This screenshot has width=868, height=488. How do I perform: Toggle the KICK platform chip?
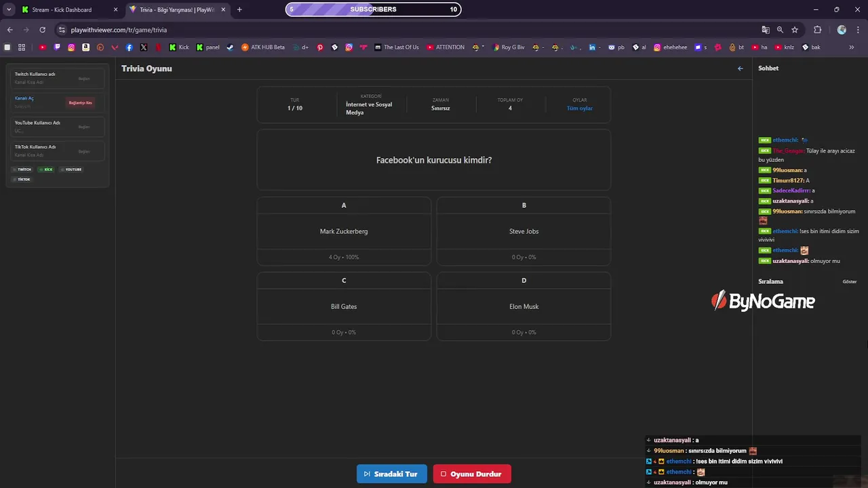46,169
